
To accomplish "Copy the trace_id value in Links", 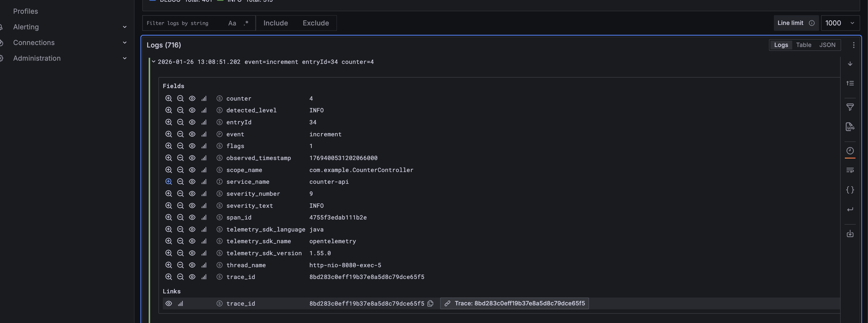I will click(x=430, y=303).
